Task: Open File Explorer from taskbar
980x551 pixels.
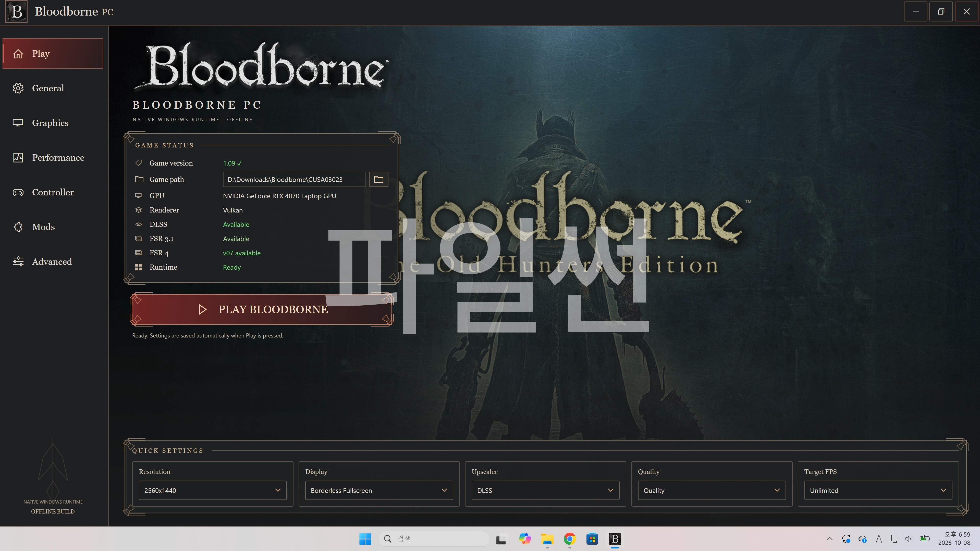Action: coord(547,539)
